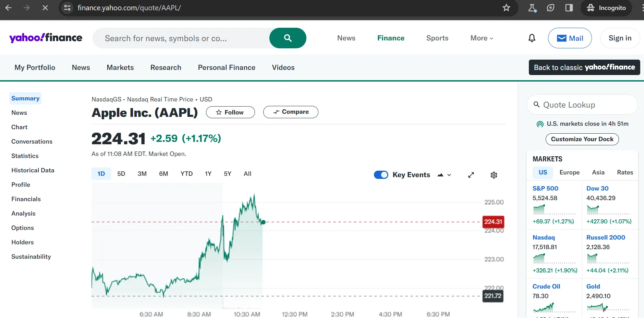Image resolution: width=644 pixels, height=318 pixels.
Task: Click the Quote Lookup field
Action: [582, 105]
